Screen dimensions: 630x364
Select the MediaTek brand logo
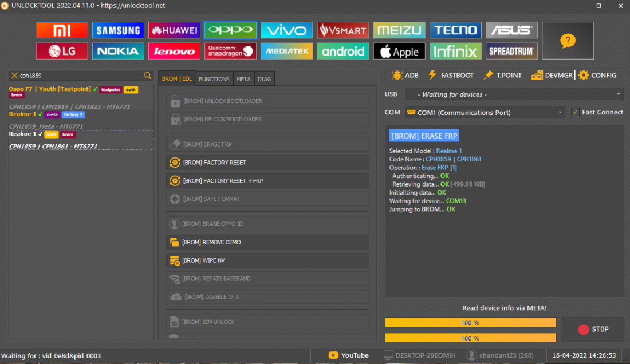(x=287, y=52)
